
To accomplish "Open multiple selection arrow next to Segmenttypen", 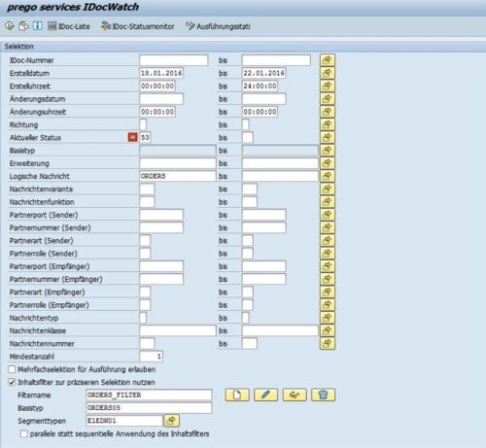I will click(172, 421).
